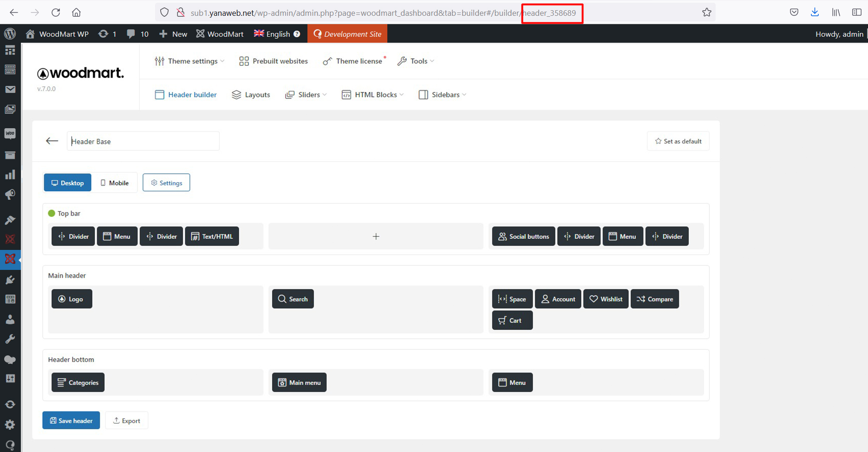Expand the Tools dropdown menu
The height and width of the screenshot is (452, 868).
(x=416, y=61)
